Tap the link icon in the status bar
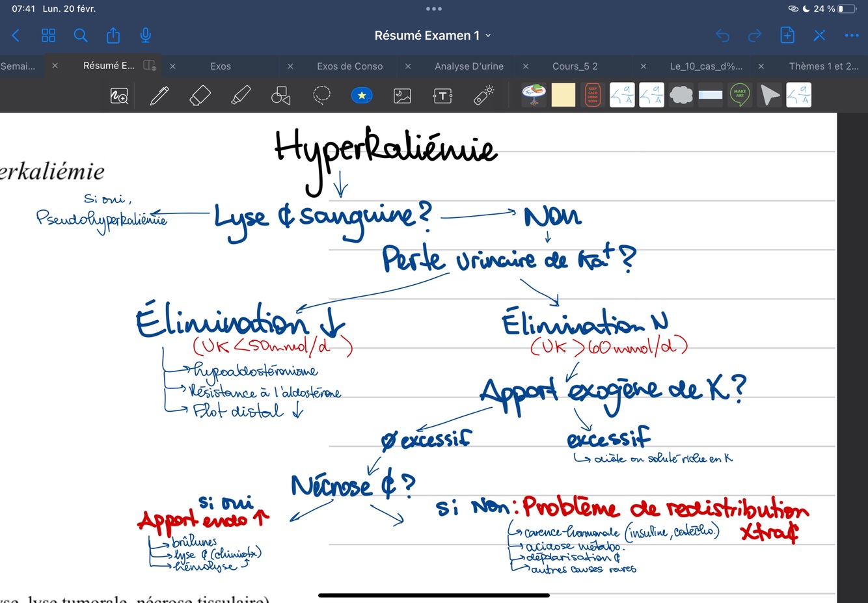This screenshot has height=603, width=868. (793, 9)
